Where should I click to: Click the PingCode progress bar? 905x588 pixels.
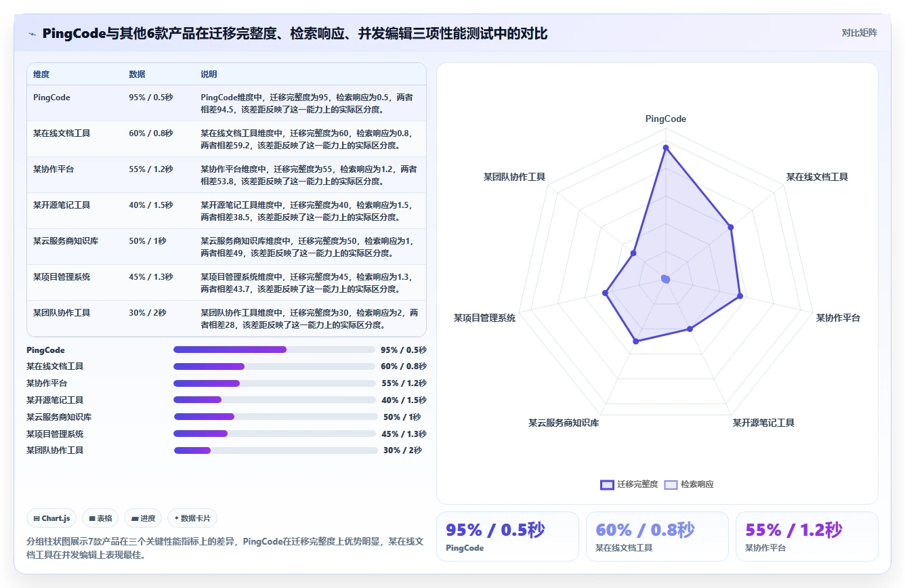[274, 350]
